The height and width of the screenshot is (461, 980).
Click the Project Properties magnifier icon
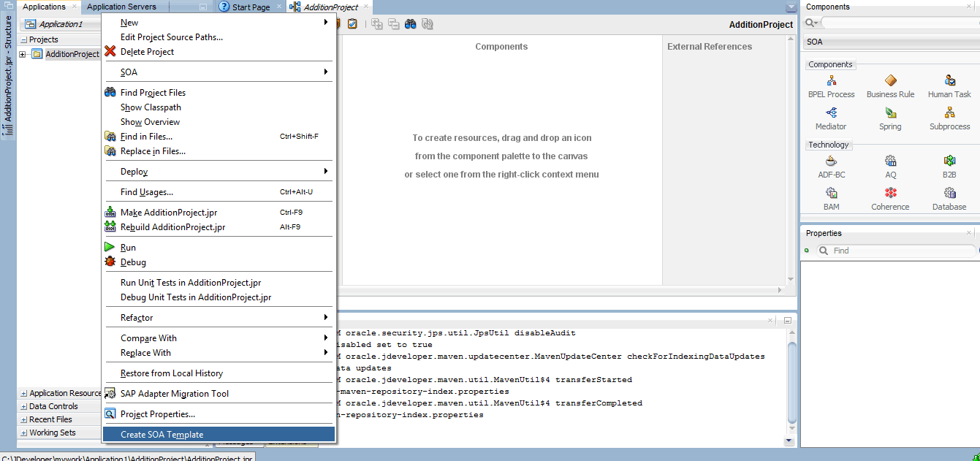click(x=110, y=414)
